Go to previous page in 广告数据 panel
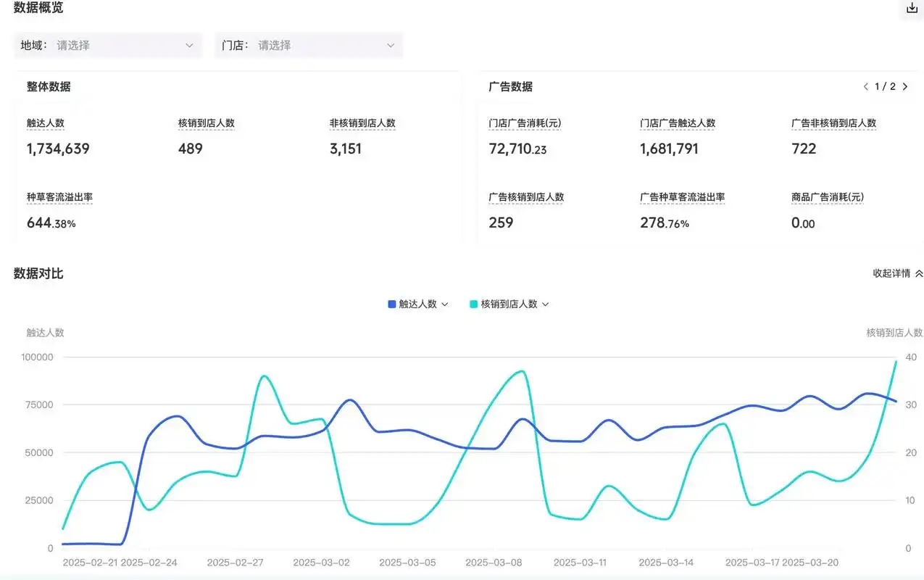 865,86
